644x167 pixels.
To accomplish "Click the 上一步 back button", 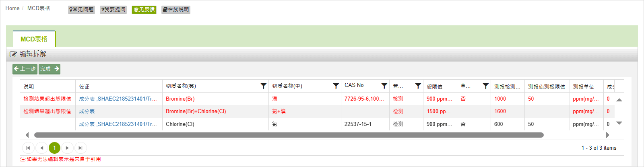I will (x=25, y=69).
